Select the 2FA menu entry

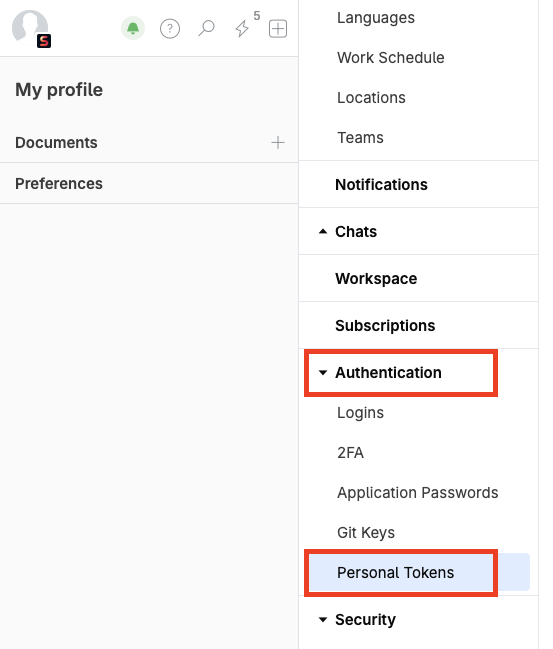(x=350, y=452)
